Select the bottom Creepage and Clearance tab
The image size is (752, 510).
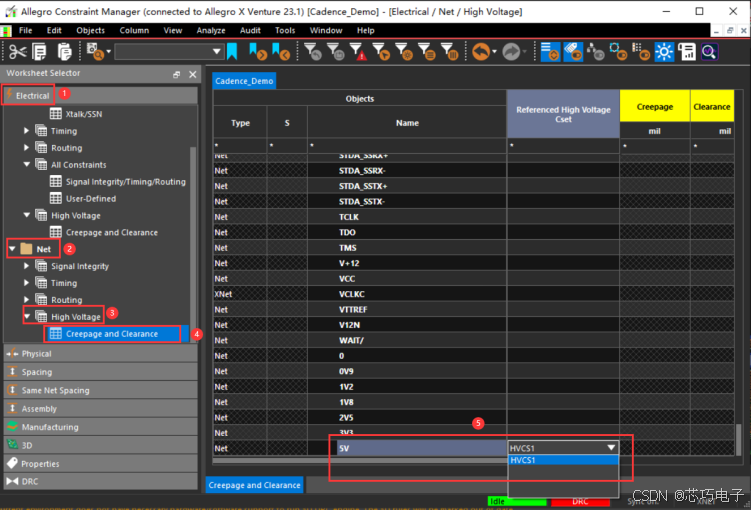(255, 485)
